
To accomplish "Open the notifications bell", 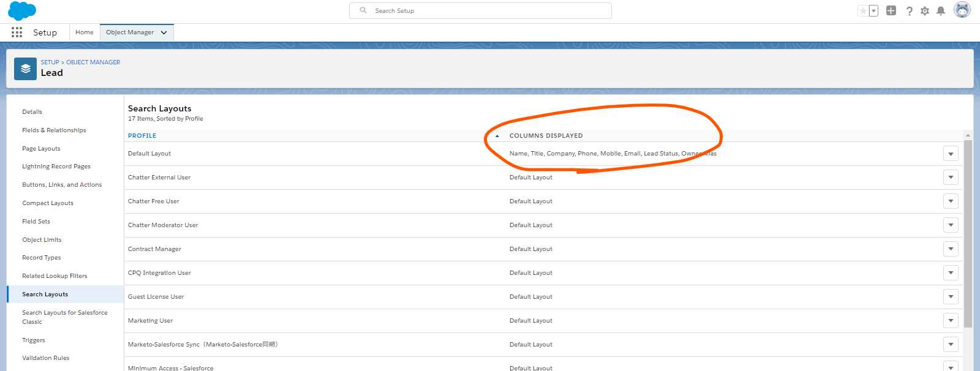I will (x=941, y=11).
